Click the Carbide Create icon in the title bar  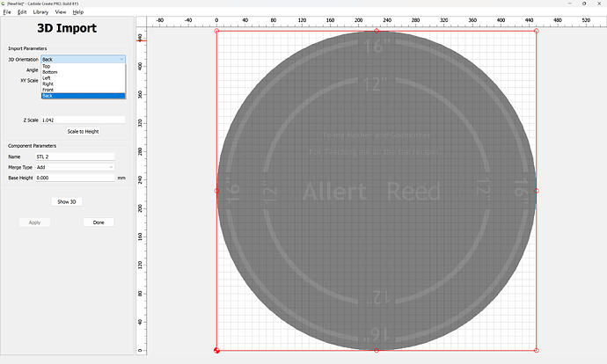[4, 4]
